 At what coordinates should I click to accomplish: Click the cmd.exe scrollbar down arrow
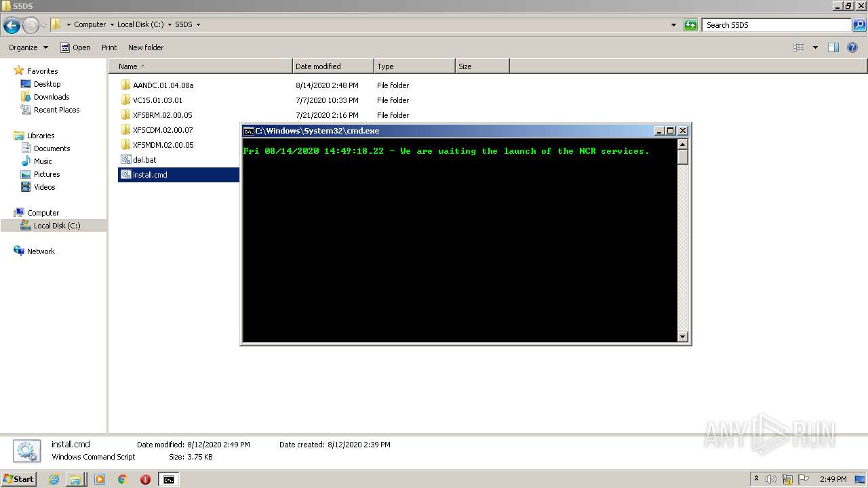click(683, 337)
